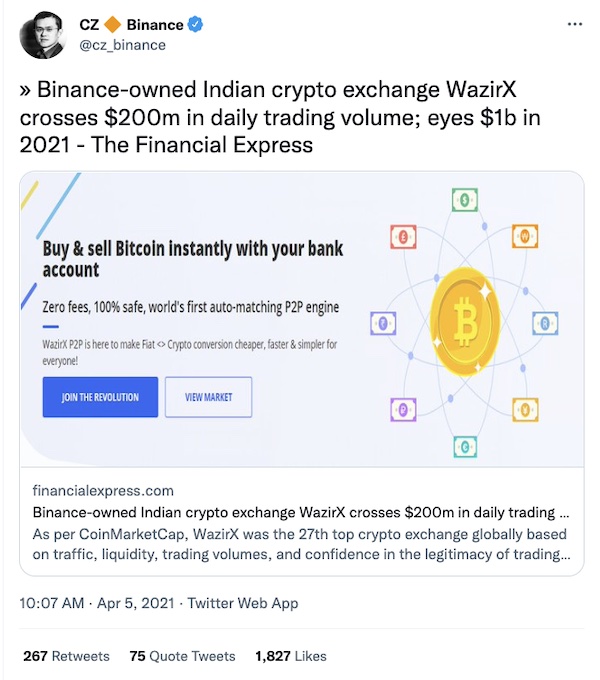Click the orange diamond emoji in name
Image resolution: width=600 pixels, height=680 pixels.
pos(113,25)
